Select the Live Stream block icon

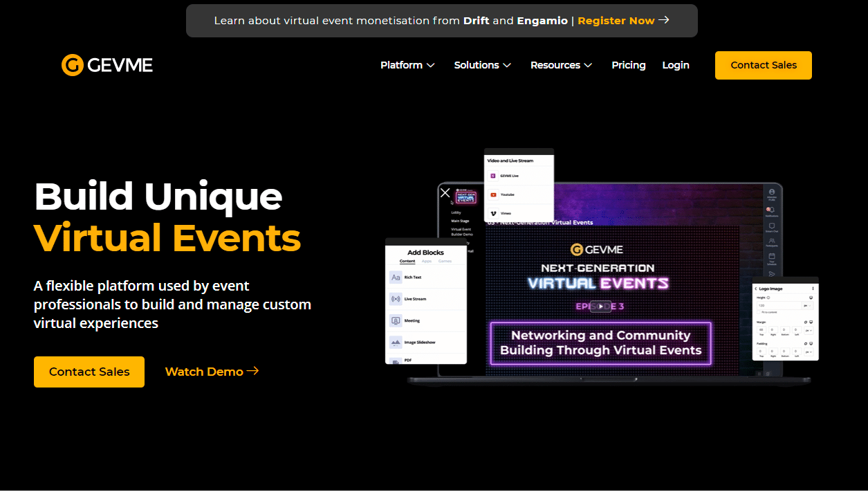[396, 299]
